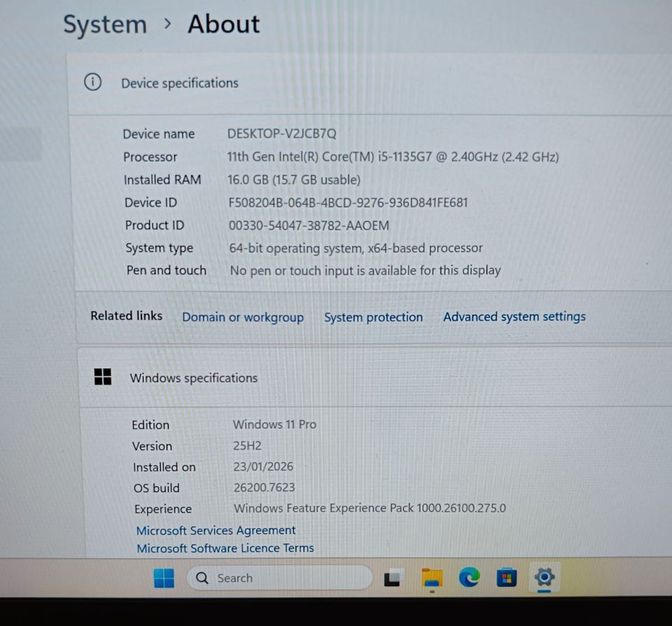
Task: Open System protection link
Action: (x=373, y=317)
